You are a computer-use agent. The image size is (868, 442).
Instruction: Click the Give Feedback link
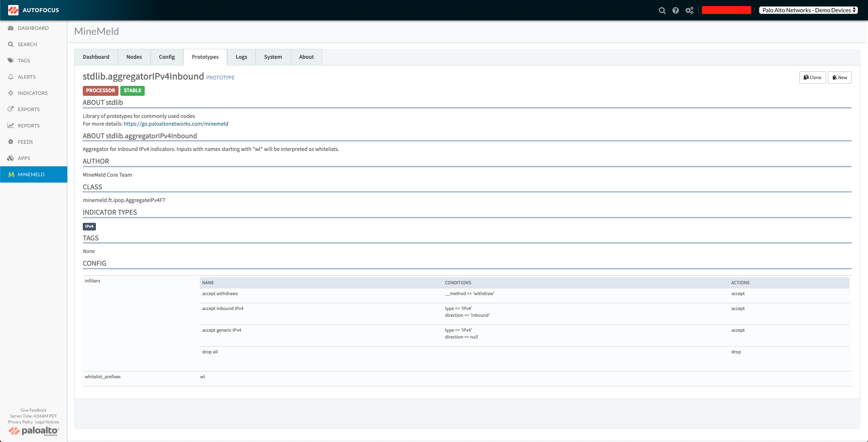(x=33, y=410)
